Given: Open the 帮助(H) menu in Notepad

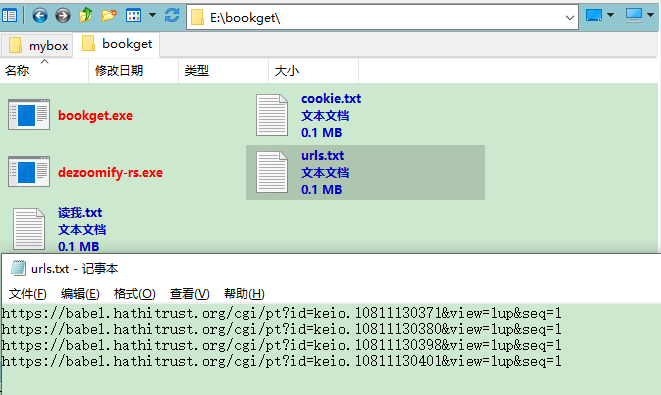Looking at the screenshot, I should pos(244,294).
